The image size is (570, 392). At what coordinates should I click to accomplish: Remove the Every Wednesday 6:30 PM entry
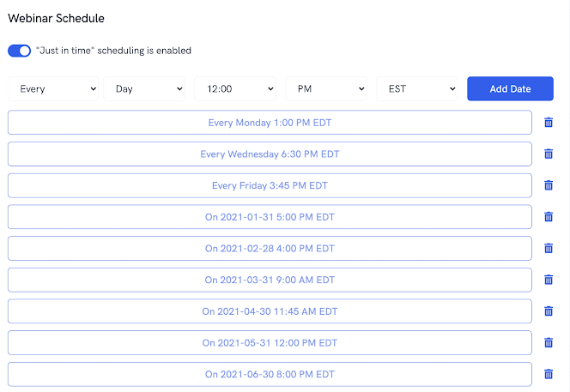tap(549, 154)
